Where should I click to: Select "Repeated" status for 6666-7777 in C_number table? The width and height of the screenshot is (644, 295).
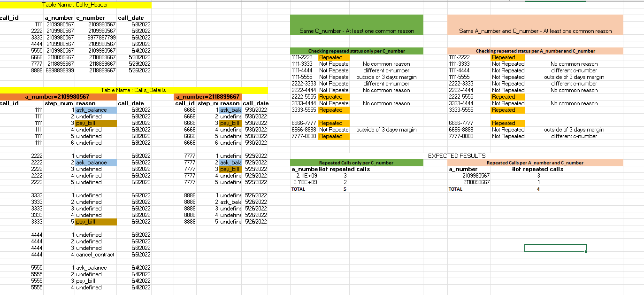(334, 123)
